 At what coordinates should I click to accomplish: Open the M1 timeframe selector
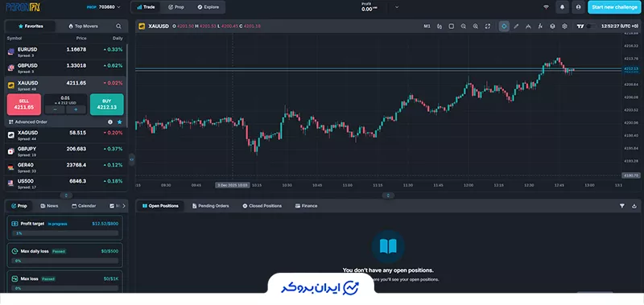[x=427, y=27]
